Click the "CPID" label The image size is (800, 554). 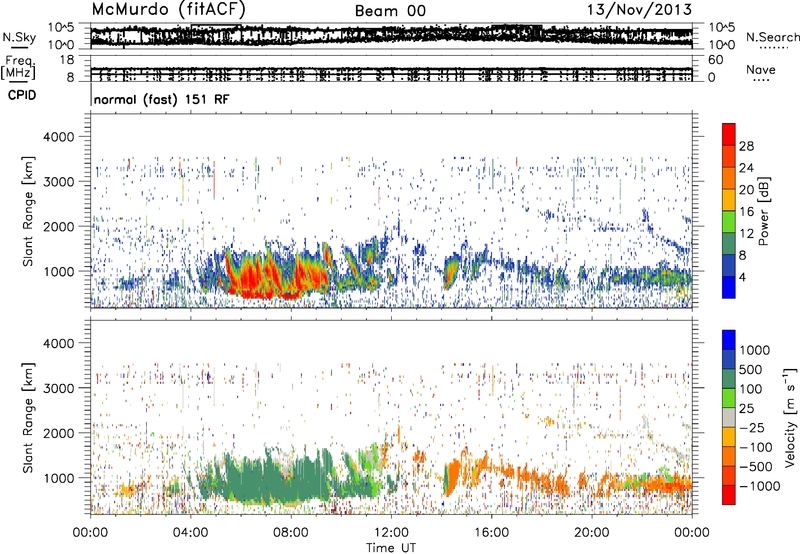click(22, 95)
